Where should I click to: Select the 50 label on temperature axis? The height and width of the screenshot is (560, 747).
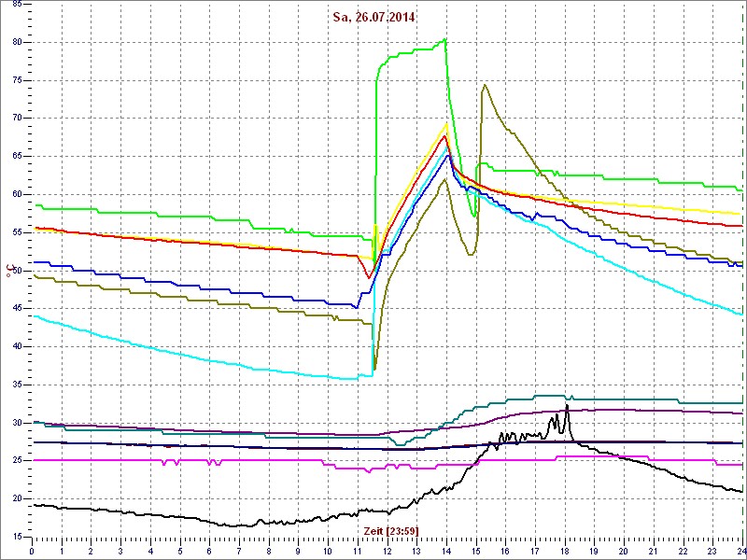[x=15, y=271]
